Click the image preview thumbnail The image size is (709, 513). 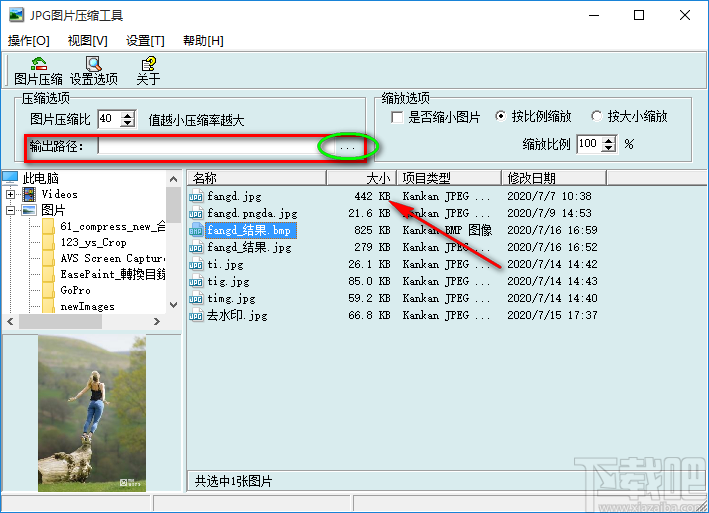[92, 413]
